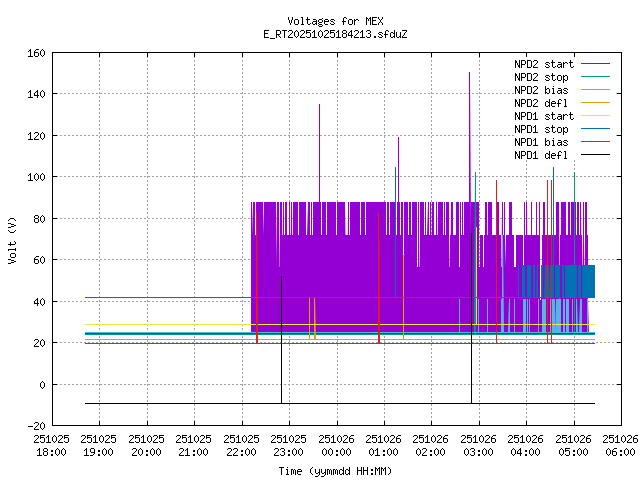Click the 251025 21:00 time tick label
This screenshot has width=640, height=480.
(x=193, y=444)
